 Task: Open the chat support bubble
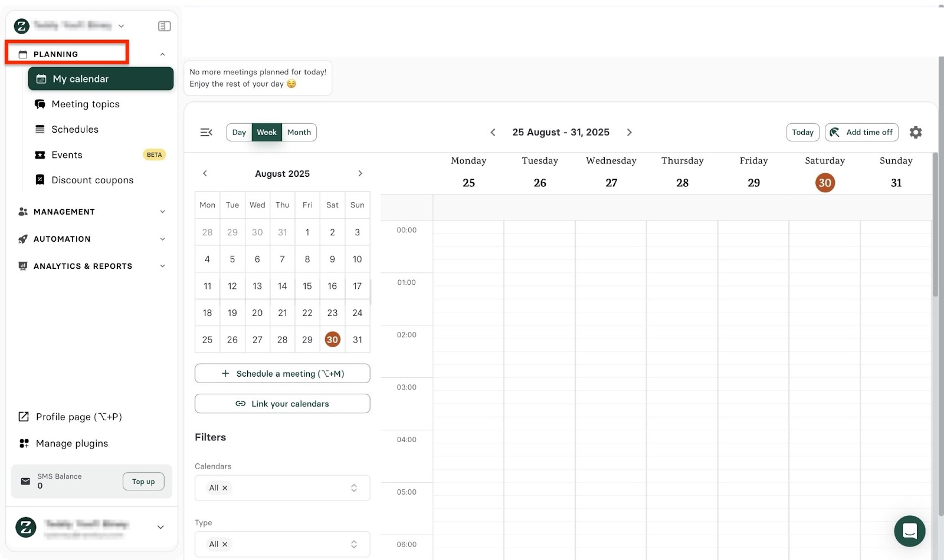[x=910, y=531]
